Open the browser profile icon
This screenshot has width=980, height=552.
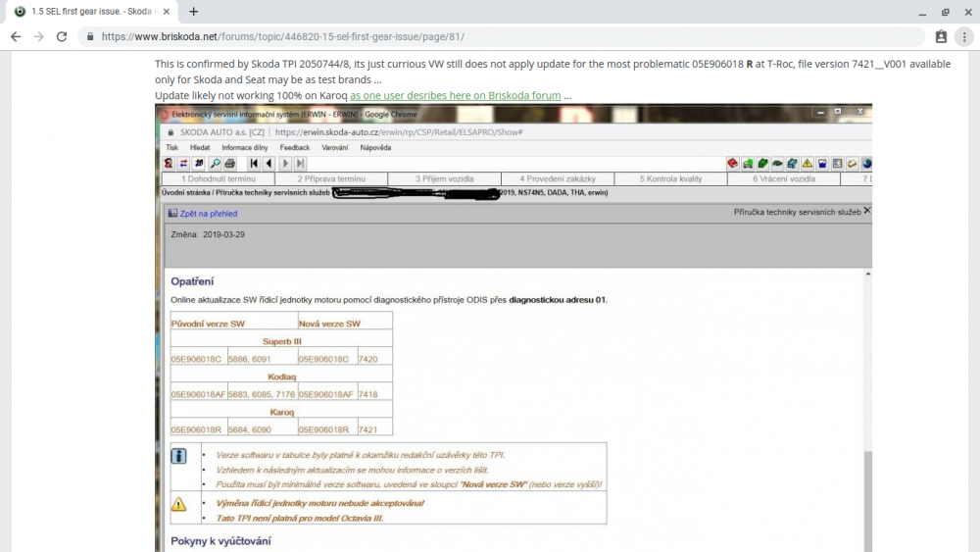[x=941, y=37]
